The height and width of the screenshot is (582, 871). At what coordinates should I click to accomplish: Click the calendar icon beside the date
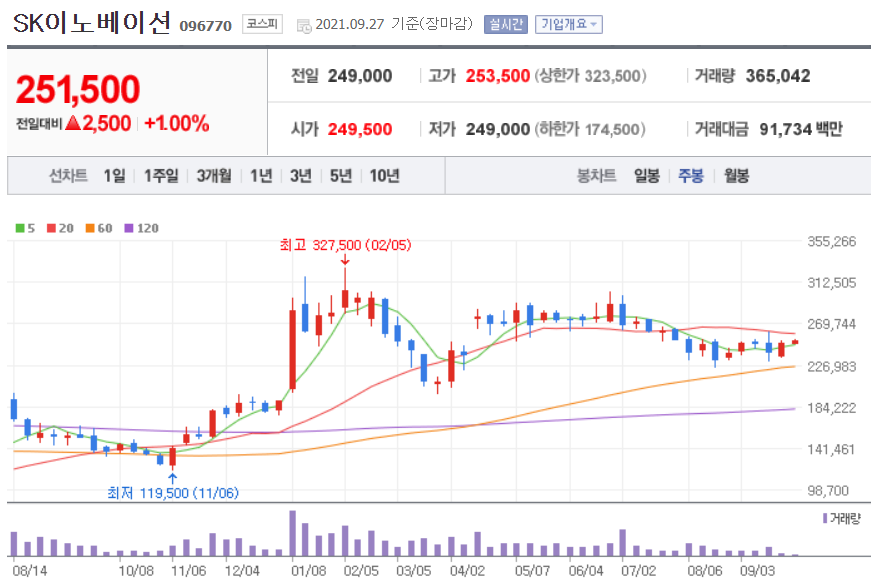pos(304,26)
